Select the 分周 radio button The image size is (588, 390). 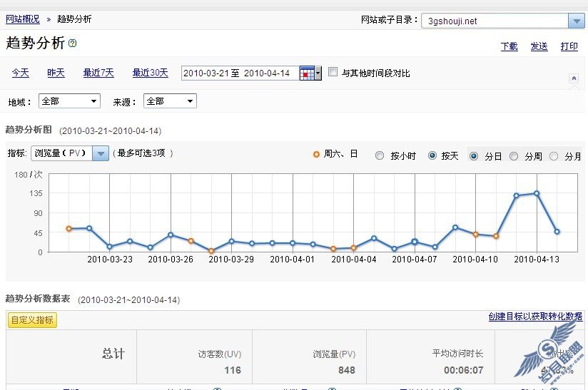click(514, 155)
